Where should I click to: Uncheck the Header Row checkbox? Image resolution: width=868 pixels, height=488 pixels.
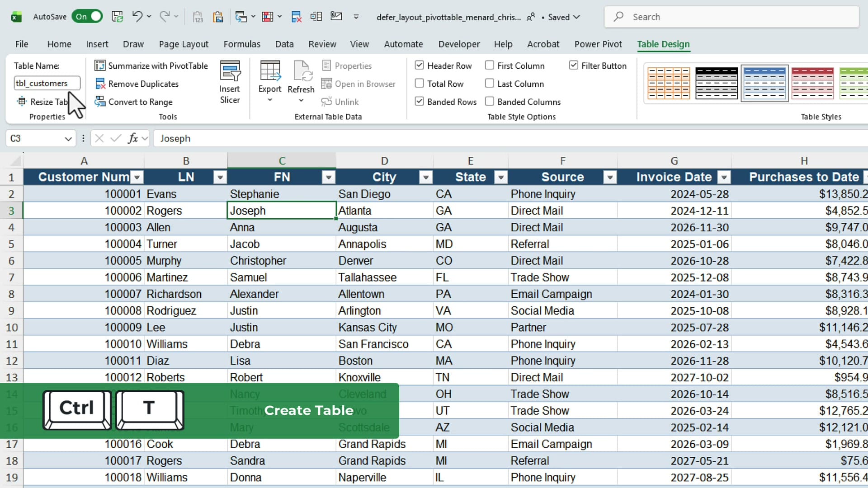click(419, 65)
